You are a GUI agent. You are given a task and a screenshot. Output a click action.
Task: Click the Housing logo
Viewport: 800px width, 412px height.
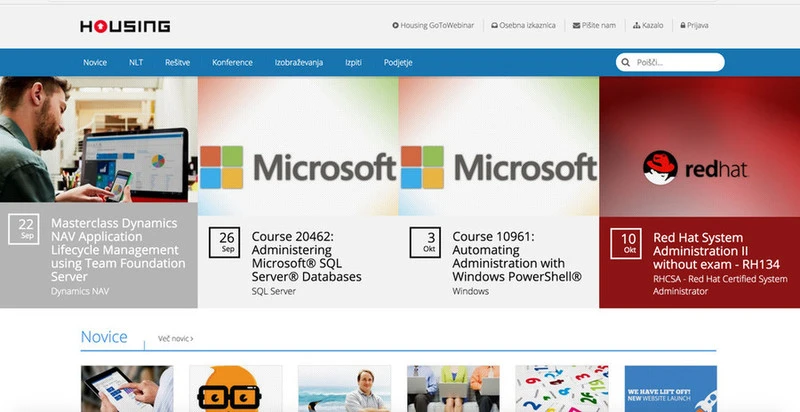click(125, 26)
